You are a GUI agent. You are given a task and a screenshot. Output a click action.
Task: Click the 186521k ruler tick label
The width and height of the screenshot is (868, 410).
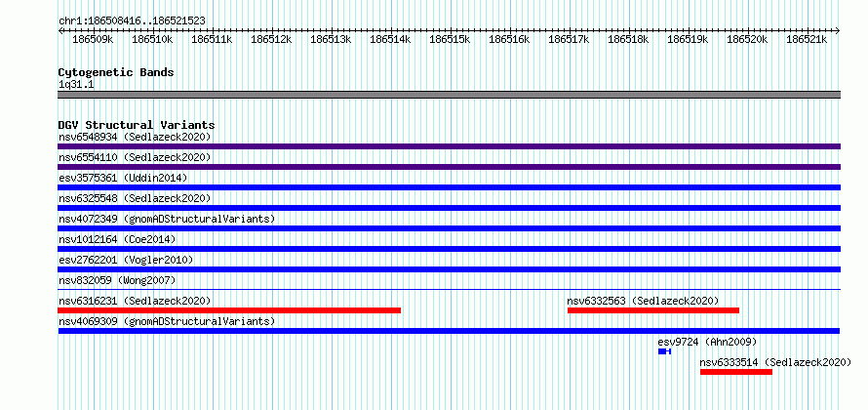(x=807, y=39)
